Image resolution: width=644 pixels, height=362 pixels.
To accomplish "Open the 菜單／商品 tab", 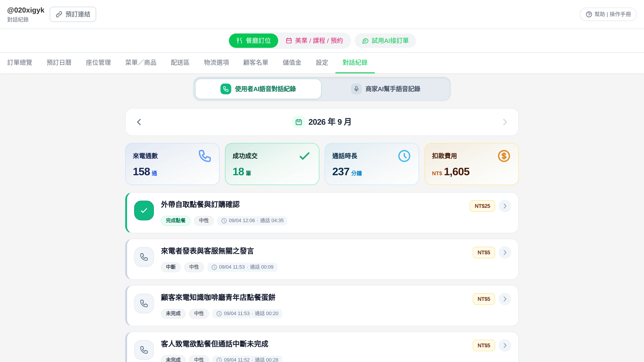I will point(141,63).
